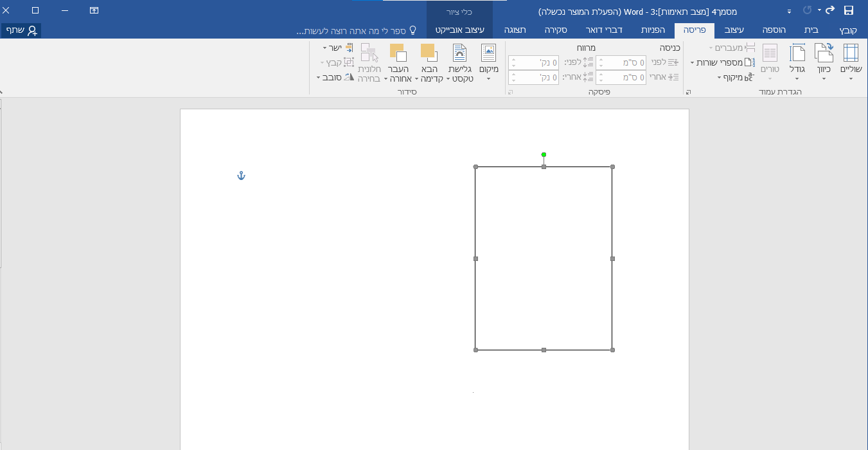The width and height of the screenshot is (868, 450).
Task: Select the Layout (פריסה) tab
Action: click(x=695, y=30)
